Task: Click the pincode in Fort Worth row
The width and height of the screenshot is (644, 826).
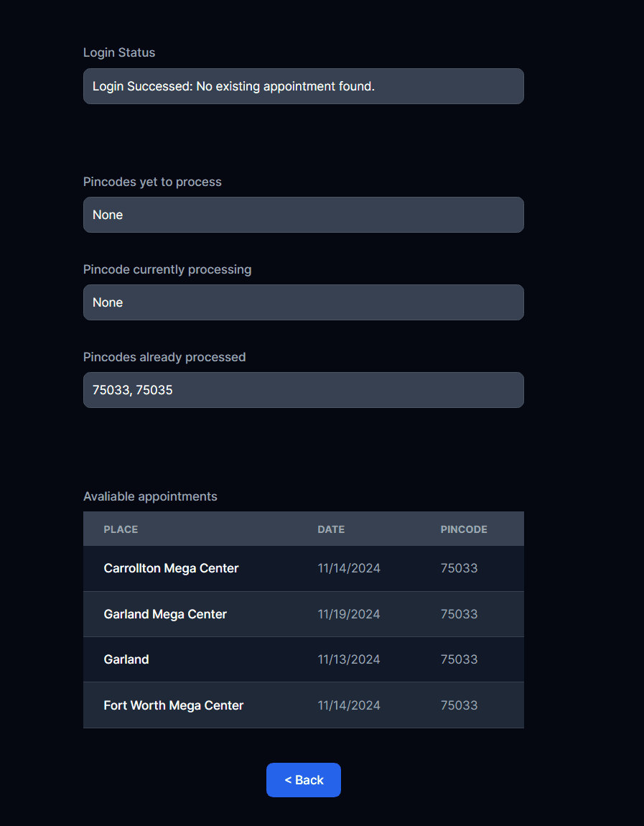Action: coord(459,705)
